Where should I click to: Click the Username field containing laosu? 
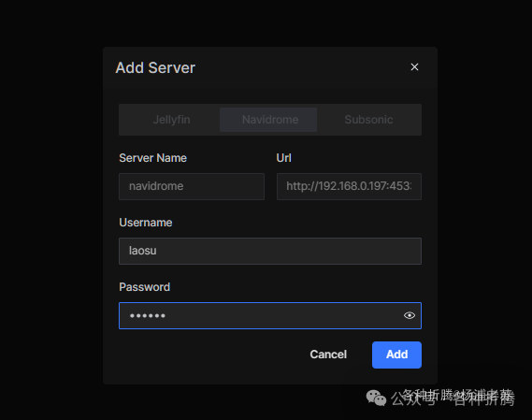click(270, 251)
